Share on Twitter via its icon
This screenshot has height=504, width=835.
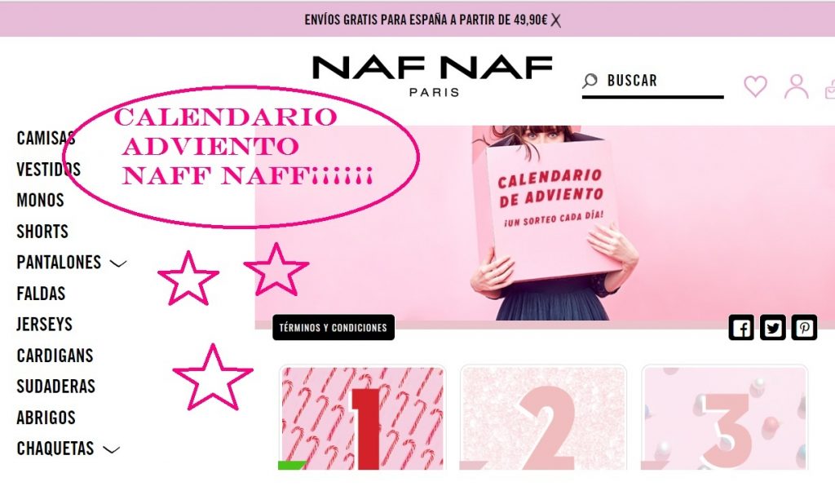pos(773,327)
